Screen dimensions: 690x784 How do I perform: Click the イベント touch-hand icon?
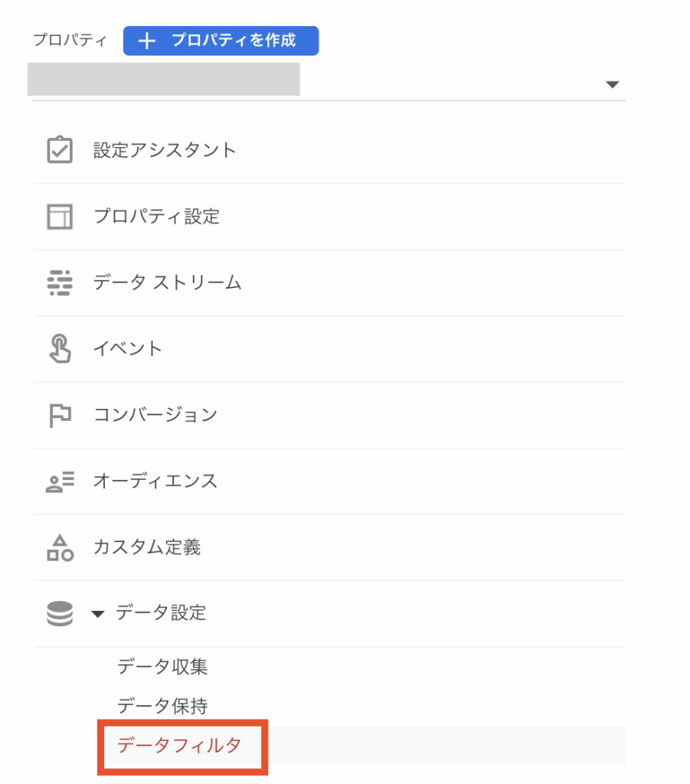pos(60,349)
